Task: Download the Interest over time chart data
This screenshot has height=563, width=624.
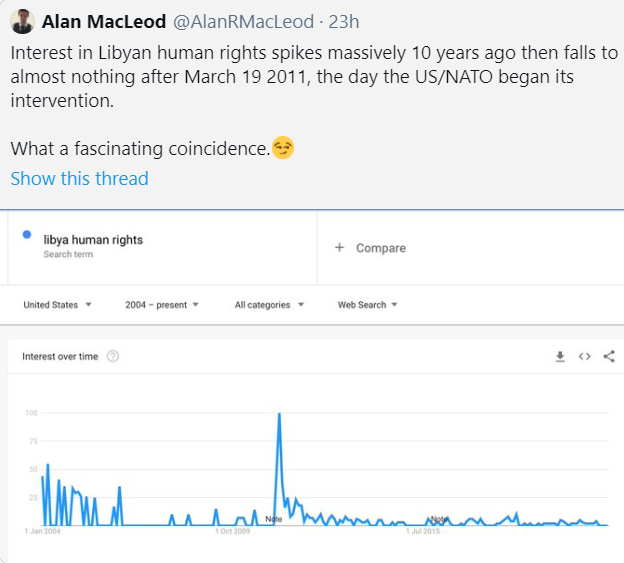Action: pyautogui.click(x=561, y=357)
